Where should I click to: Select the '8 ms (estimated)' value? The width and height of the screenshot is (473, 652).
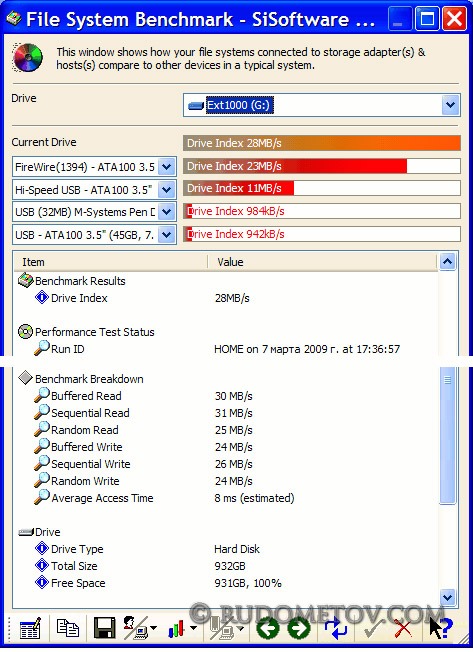pyautogui.click(x=254, y=498)
